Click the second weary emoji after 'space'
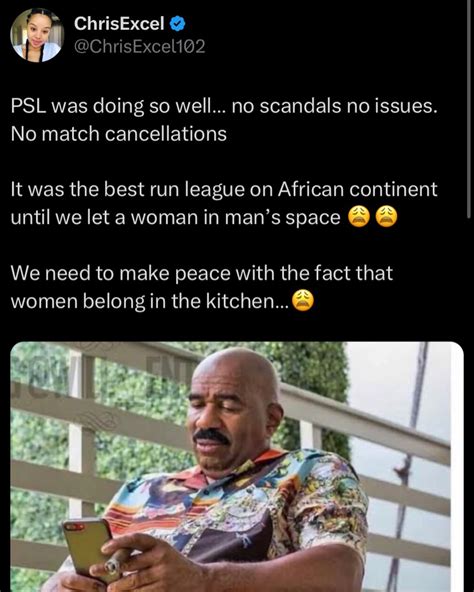Screen dimensions: 474x592 [386, 218]
